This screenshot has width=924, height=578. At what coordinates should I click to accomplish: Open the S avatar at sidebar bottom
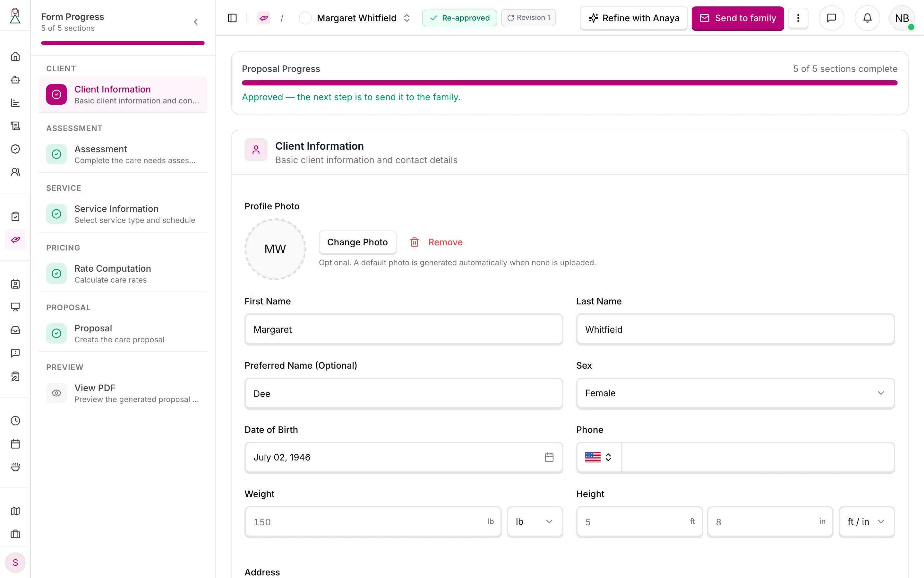pos(15,563)
